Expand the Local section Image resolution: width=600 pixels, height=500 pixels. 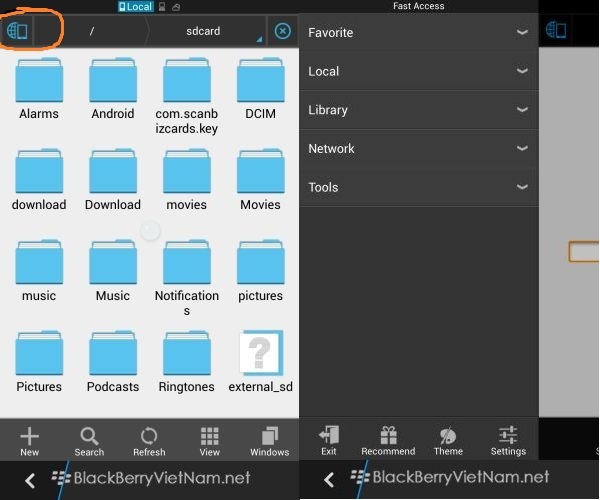[x=419, y=71]
